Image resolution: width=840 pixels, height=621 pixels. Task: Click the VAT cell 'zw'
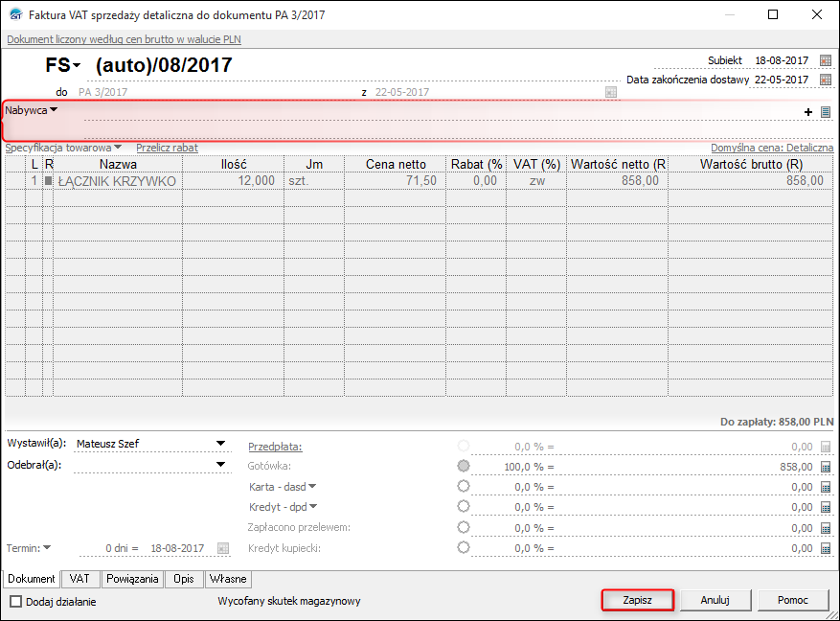tap(536, 181)
